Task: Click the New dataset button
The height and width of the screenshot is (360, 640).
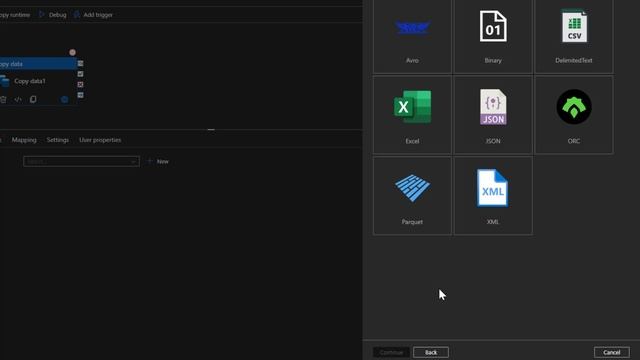Action: point(158,161)
